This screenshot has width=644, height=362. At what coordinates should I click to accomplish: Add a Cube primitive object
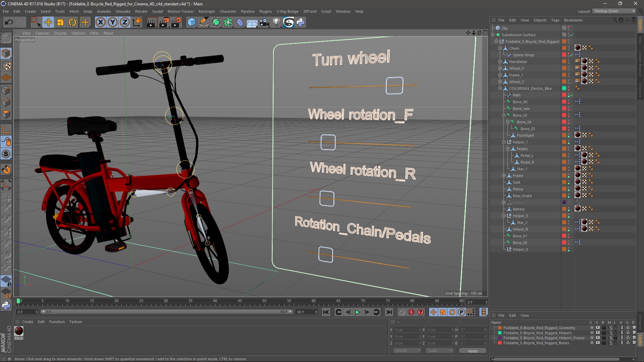[192, 22]
